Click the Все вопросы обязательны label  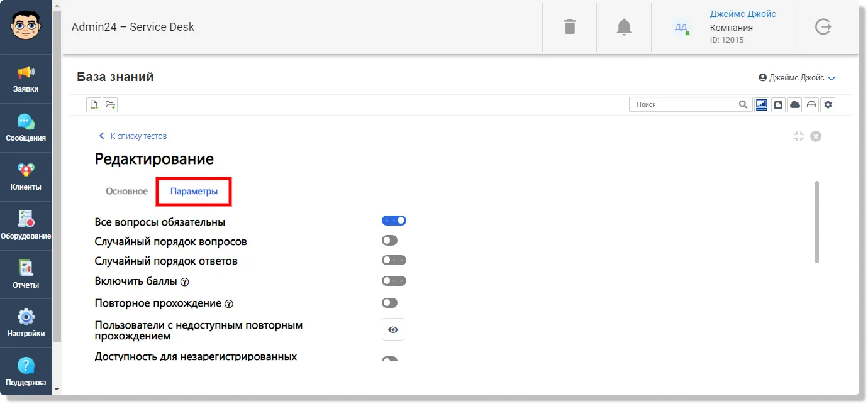pyautogui.click(x=160, y=222)
